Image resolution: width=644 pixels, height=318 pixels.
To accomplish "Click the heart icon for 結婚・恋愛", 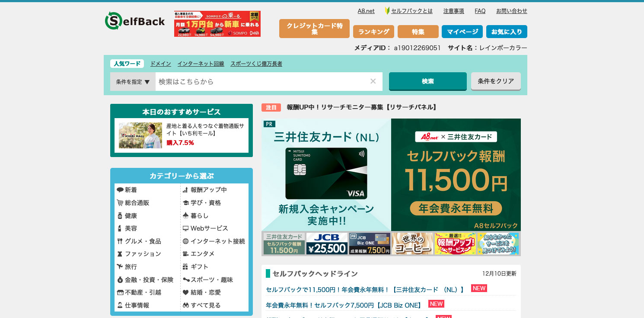I will tap(185, 292).
